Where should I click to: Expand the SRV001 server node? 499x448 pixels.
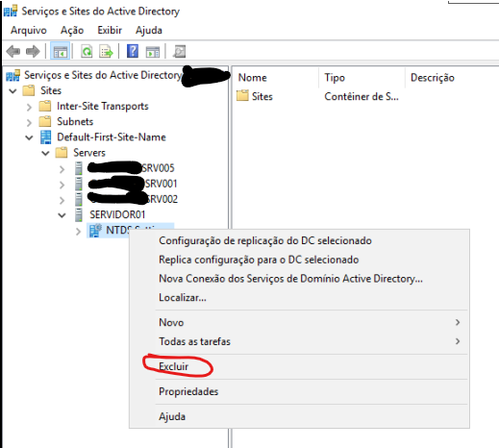62,185
